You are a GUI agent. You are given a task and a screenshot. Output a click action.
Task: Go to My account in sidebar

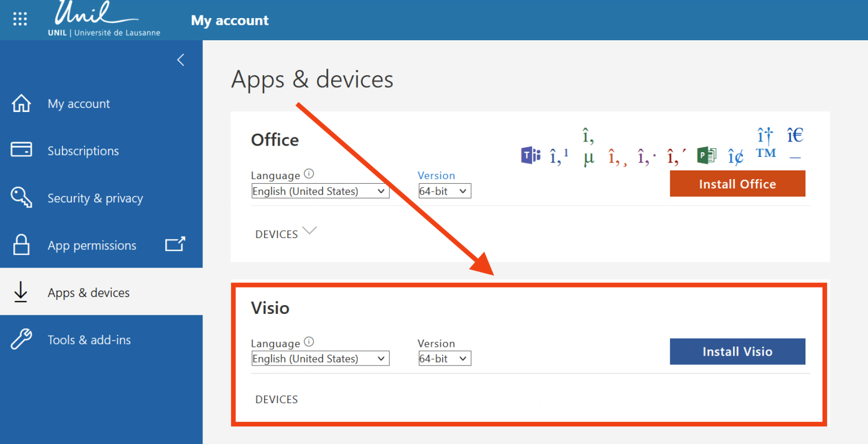click(x=79, y=104)
